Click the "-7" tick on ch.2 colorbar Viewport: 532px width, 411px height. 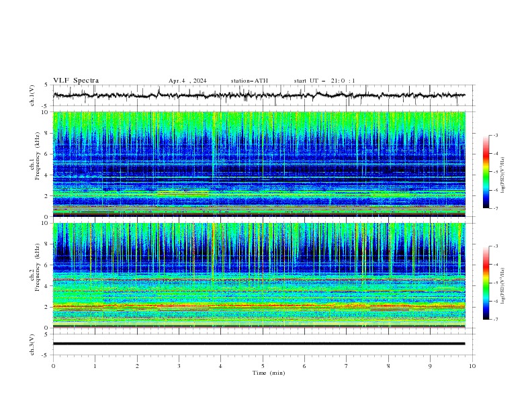point(495,319)
